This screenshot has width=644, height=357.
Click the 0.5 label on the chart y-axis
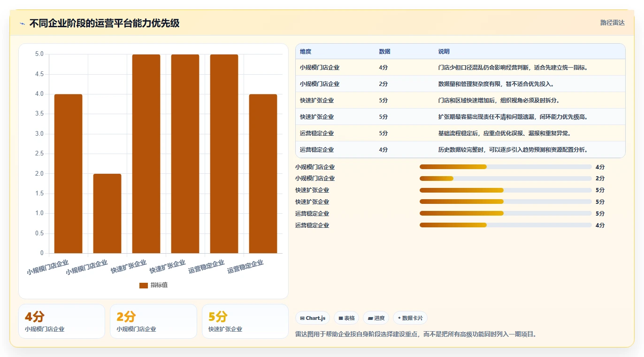[x=39, y=233]
